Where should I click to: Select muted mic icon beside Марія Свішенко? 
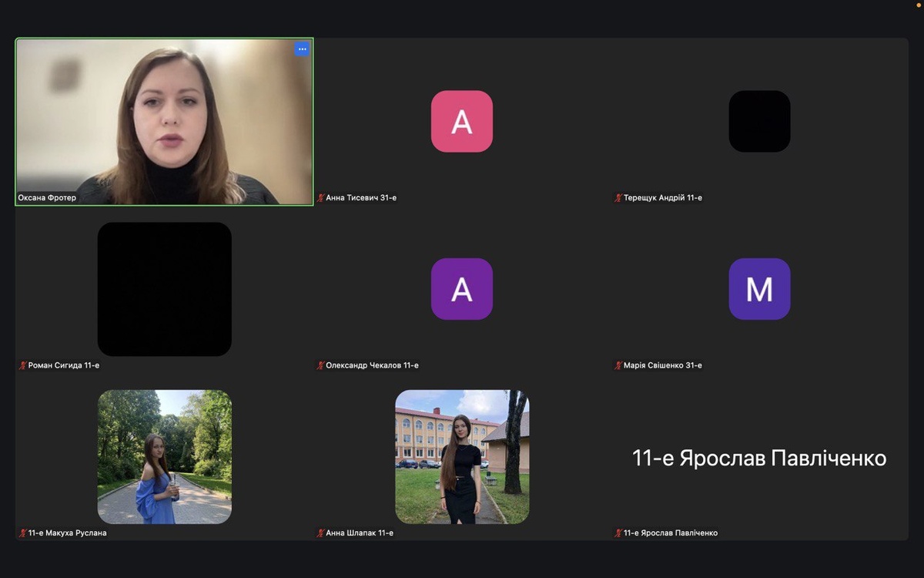(x=618, y=365)
